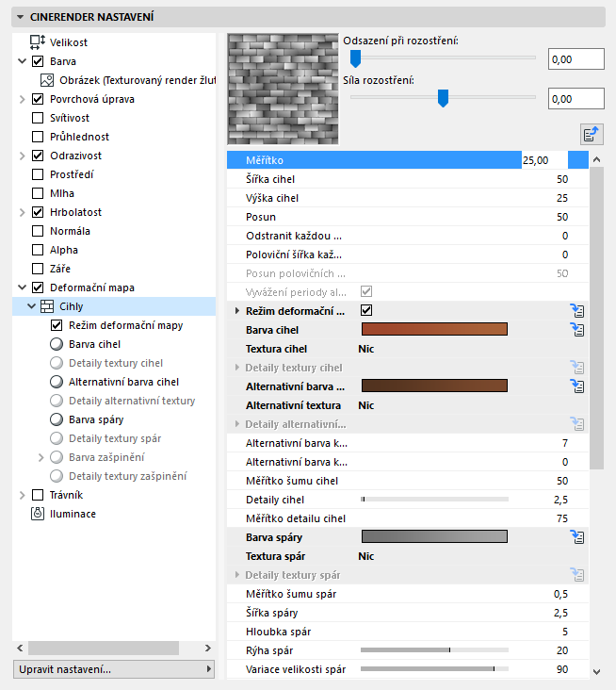Toggle the Barva channel checkbox
Screen dimensions: 616x690
[x=38, y=61]
